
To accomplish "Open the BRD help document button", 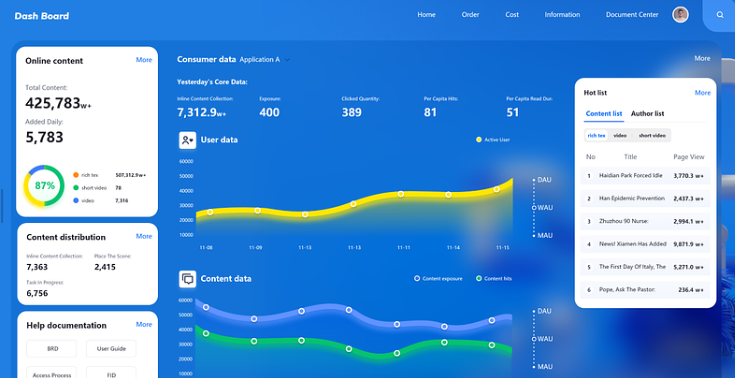I will pos(52,349).
